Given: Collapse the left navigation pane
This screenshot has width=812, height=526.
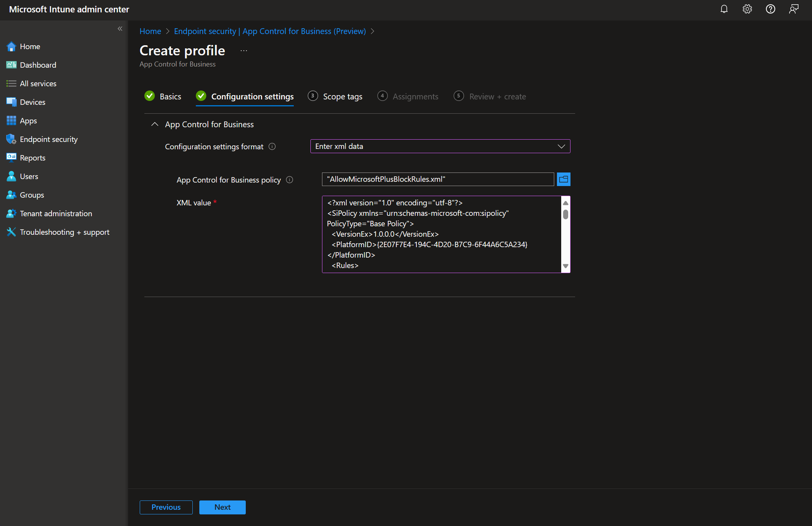Looking at the screenshot, I should coord(120,29).
